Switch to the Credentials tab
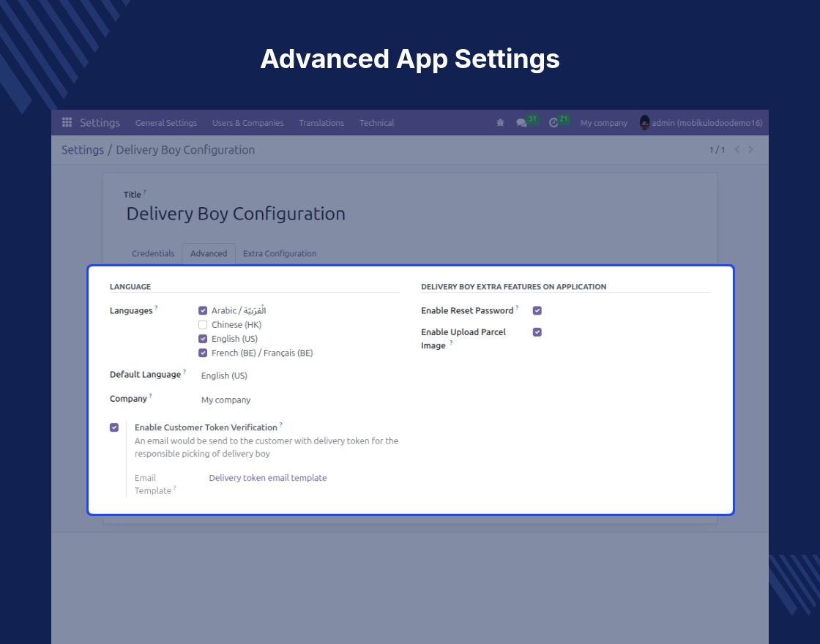820x644 pixels. pos(153,253)
